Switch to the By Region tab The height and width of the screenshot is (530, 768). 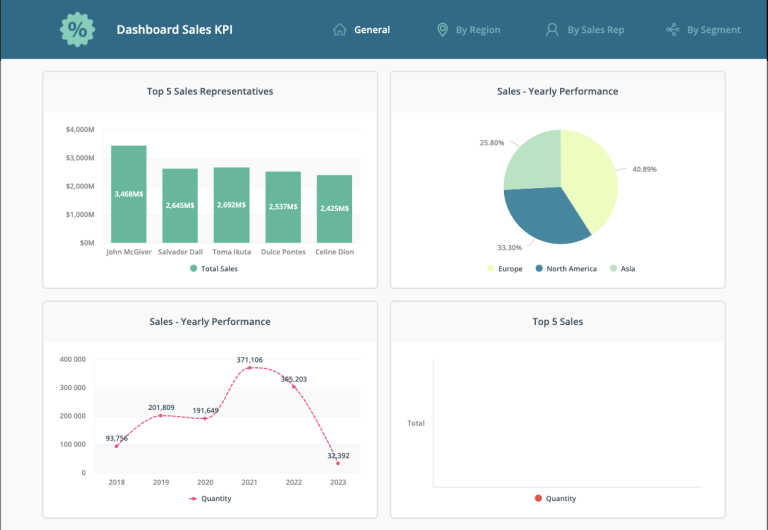point(477,30)
